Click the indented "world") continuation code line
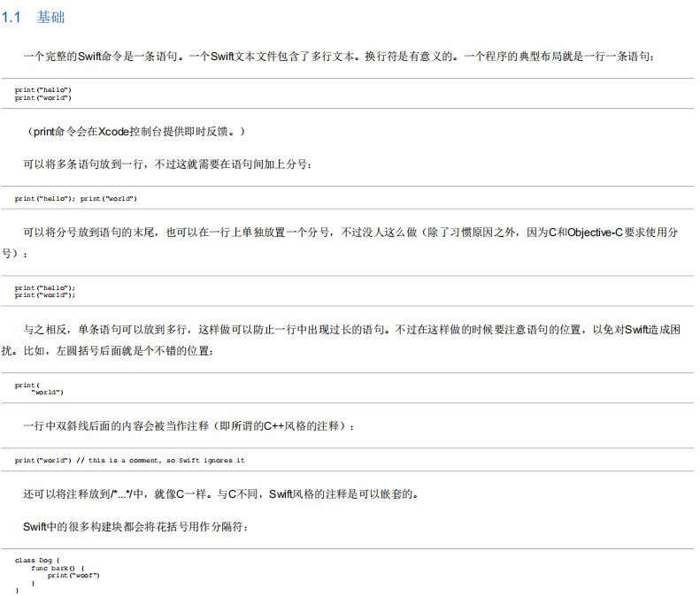 tap(48, 392)
